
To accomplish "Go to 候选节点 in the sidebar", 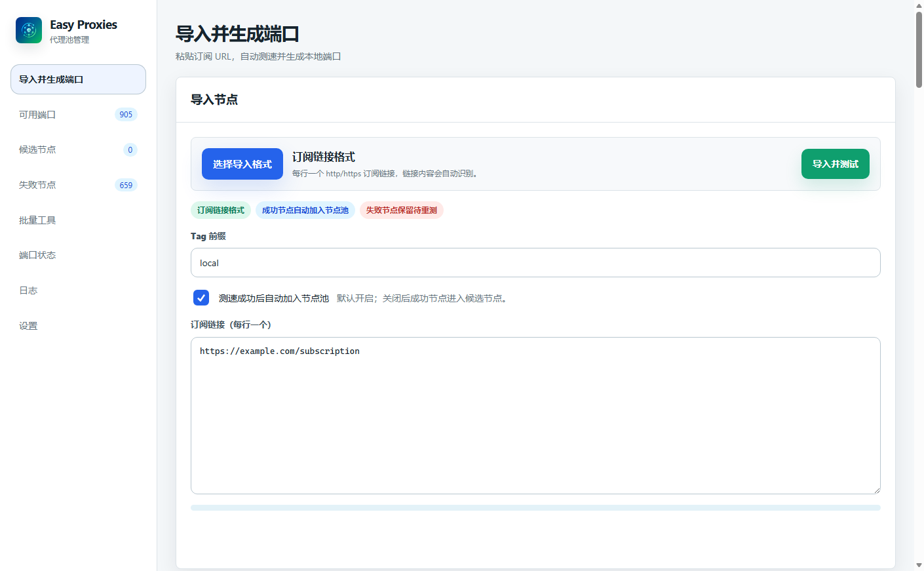I will click(78, 149).
